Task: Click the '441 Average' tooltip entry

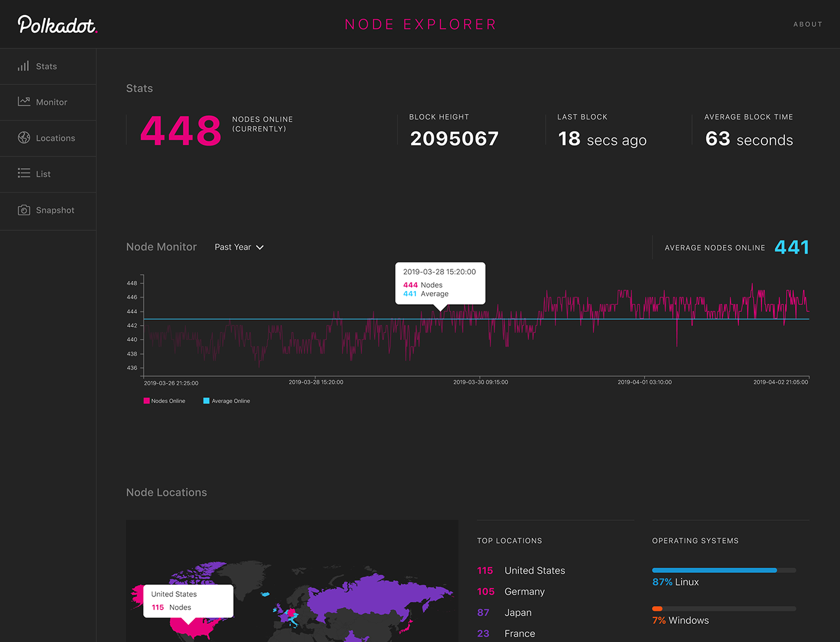Action: coord(426,294)
